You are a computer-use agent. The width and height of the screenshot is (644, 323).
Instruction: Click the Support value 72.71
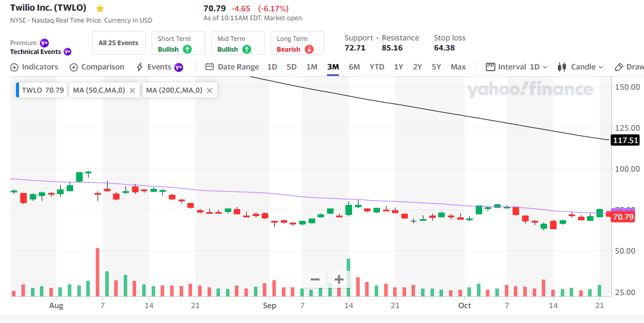click(355, 47)
